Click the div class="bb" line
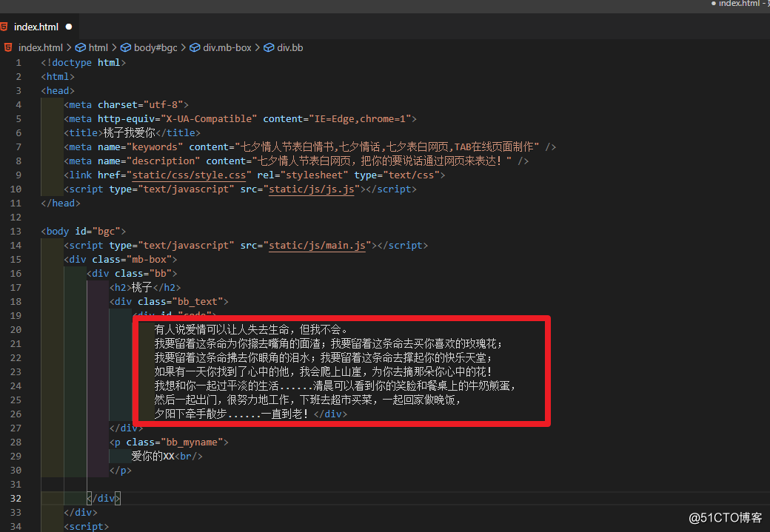This screenshot has height=532, width=770. pos(132,273)
